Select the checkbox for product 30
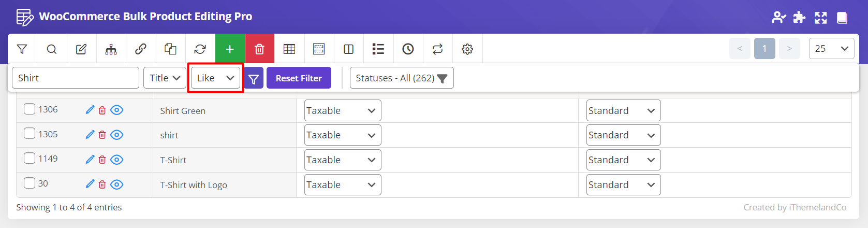Viewport: 868px width, 228px height. 30,183
